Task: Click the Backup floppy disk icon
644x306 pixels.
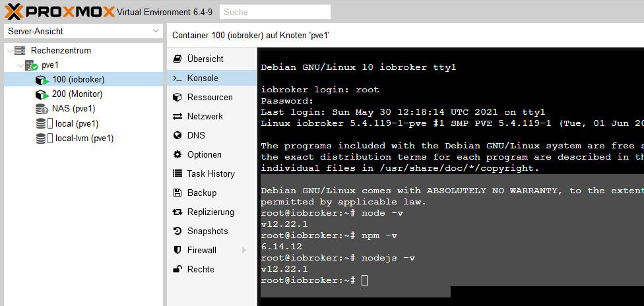Action: pos(177,193)
